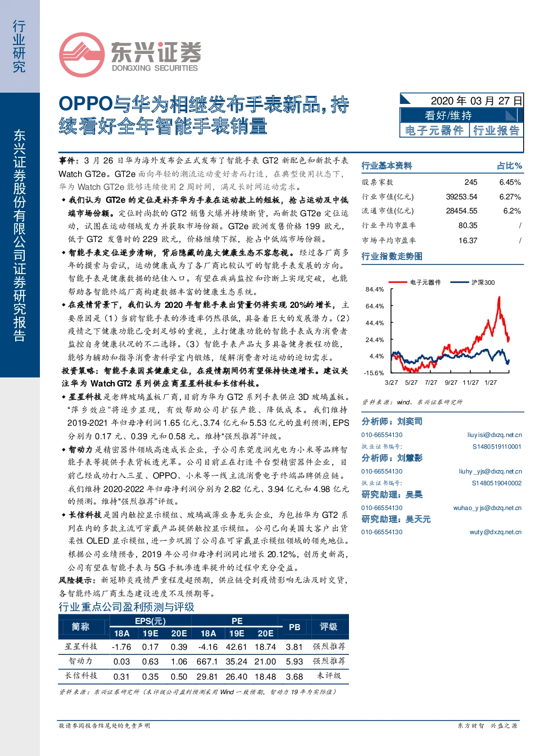Click the date 2020年03月27日
558x756 pixels.
(x=477, y=101)
